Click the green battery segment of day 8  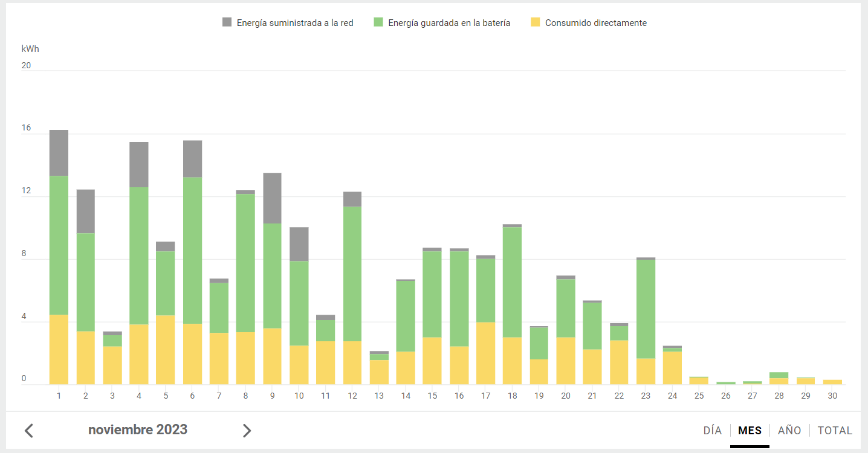coord(245,263)
